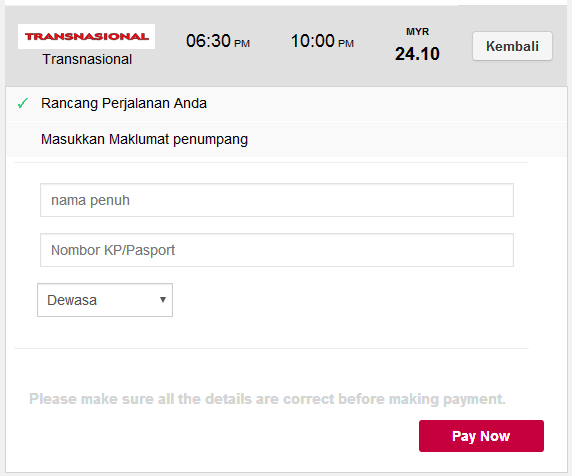573x476 pixels.
Task: Click the payment details reminder text
Action: (x=267, y=399)
